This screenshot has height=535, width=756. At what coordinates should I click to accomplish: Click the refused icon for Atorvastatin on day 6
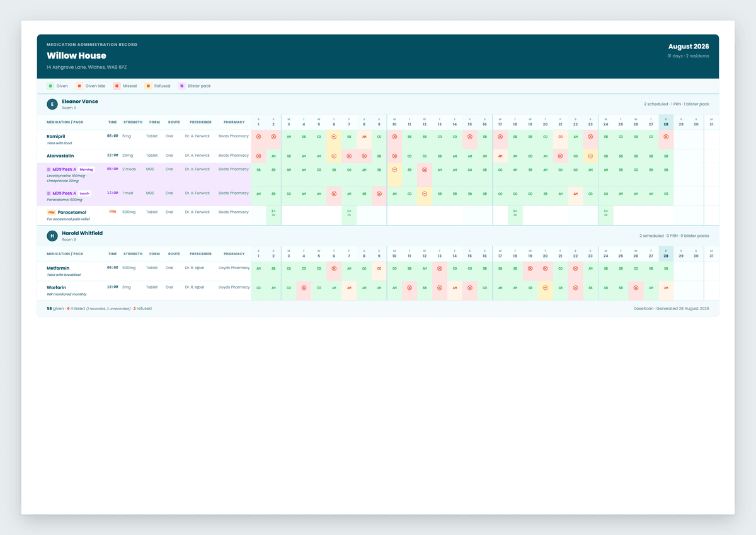click(x=334, y=156)
